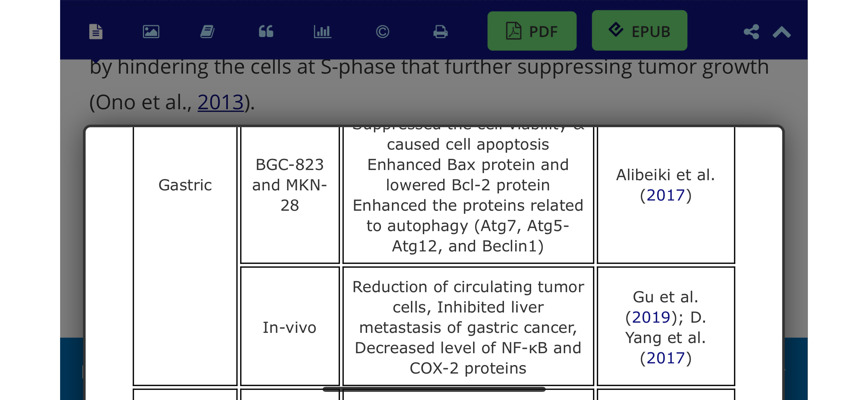Download the EPUB version
868x400 pixels.
pyautogui.click(x=639, y=31)
